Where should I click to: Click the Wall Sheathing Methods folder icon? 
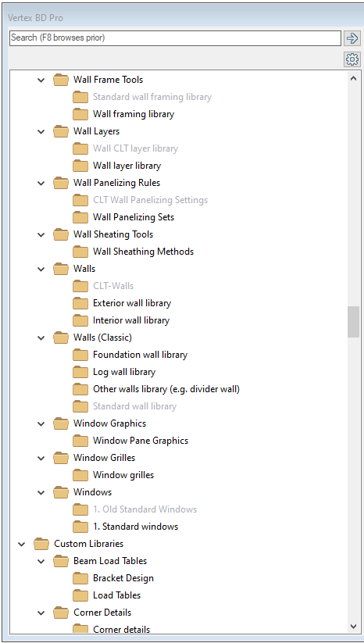(80, 252)
